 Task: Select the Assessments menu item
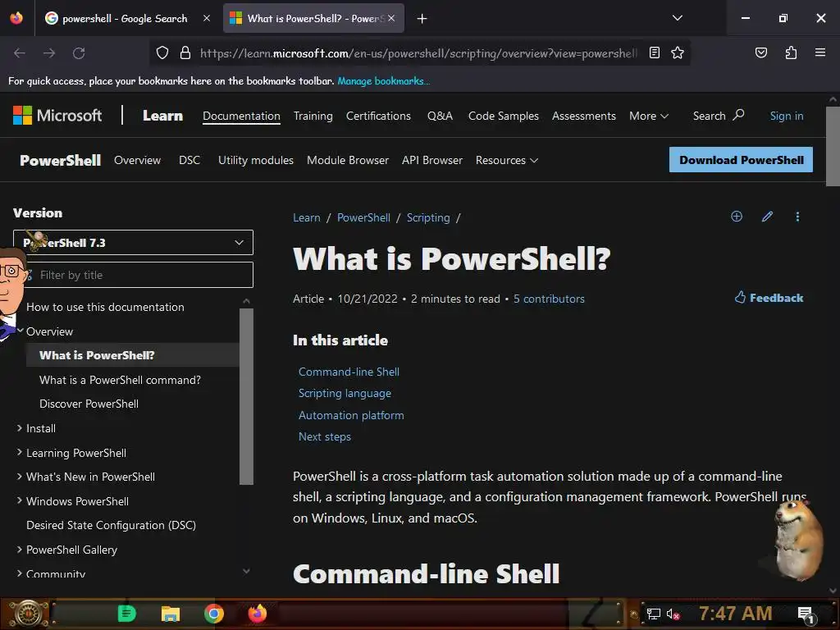tap(584, 116)
